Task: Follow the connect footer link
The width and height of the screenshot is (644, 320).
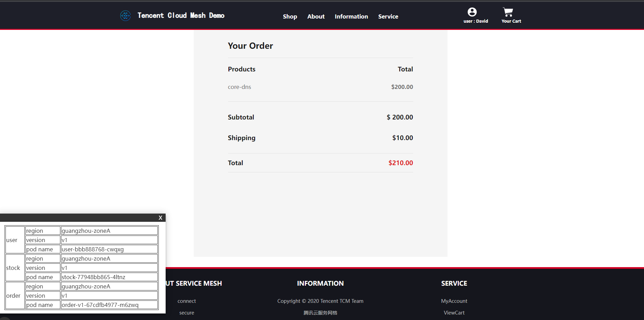Action: coord(187,301)
